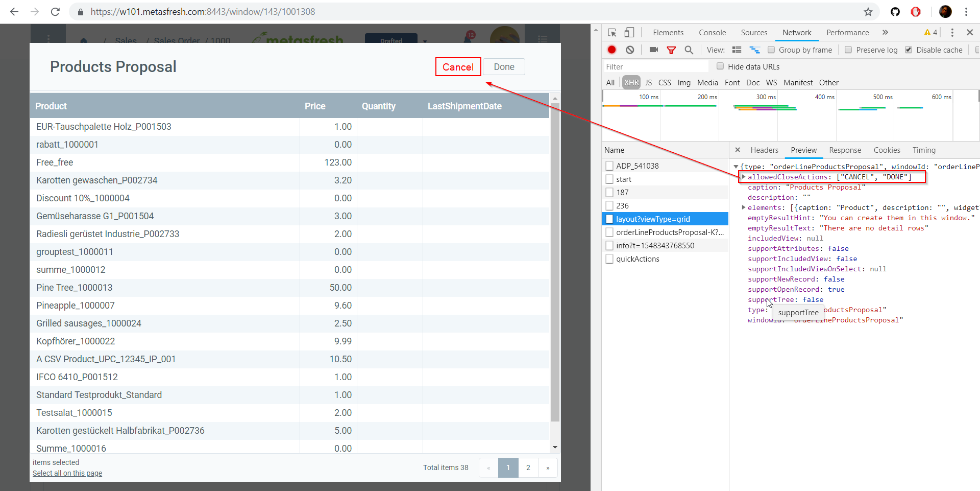
Task: Click the Cancel button in Products Proposal
Action: 457,67
